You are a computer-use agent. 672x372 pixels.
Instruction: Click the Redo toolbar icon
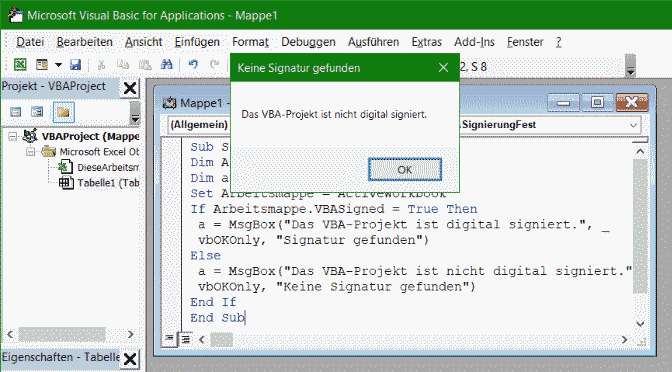[214, 65]
